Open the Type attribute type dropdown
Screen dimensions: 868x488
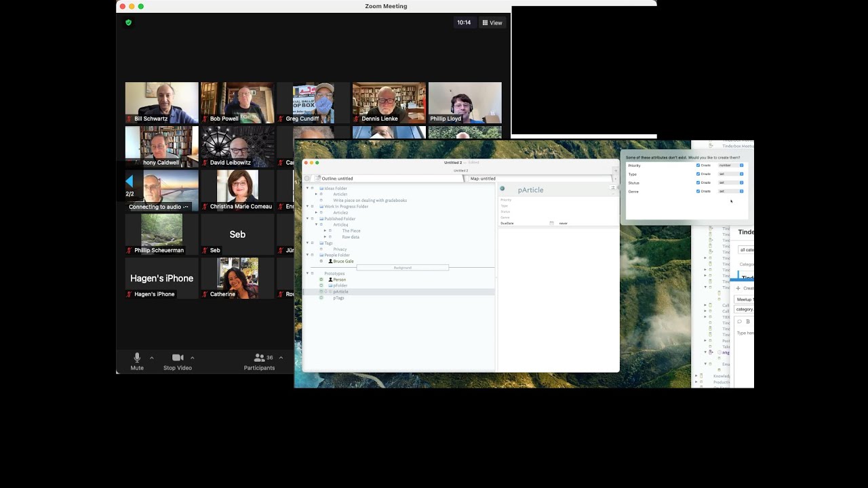pos(731,174)
